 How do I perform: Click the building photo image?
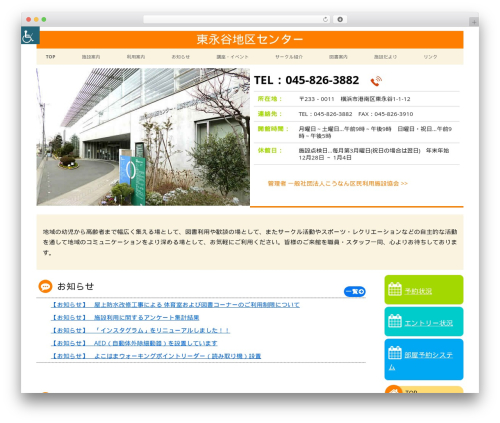point(143,137)
